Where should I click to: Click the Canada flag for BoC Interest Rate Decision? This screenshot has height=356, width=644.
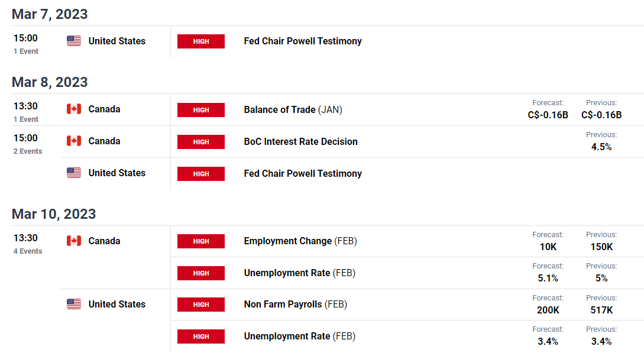point(74,141)
